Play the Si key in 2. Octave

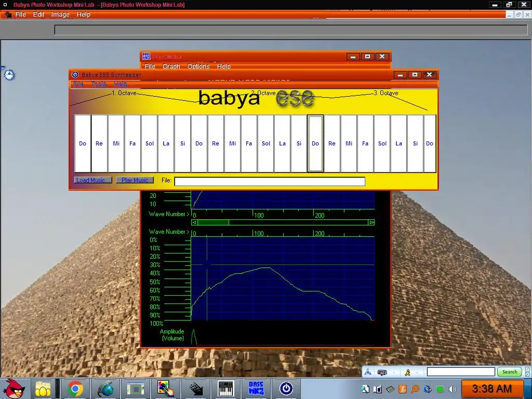click(299, 143)
